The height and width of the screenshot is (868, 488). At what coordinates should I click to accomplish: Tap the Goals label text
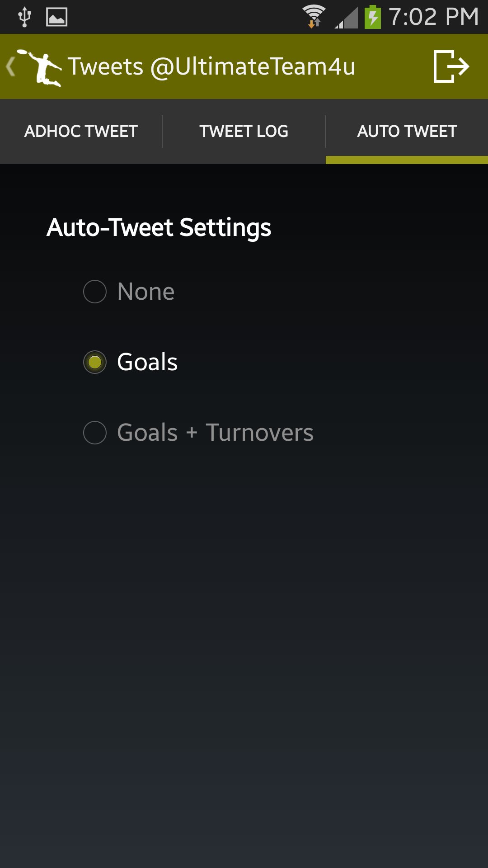coord(147,362)
